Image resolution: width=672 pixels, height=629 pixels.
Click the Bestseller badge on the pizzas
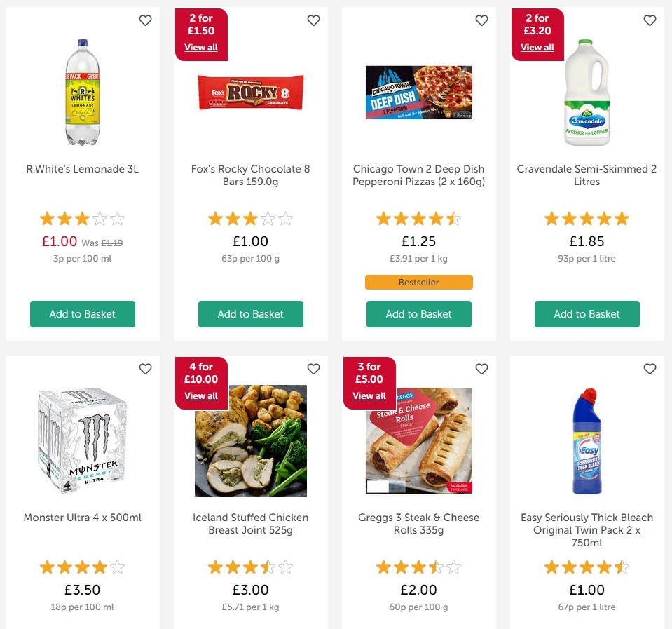(418, 282)
